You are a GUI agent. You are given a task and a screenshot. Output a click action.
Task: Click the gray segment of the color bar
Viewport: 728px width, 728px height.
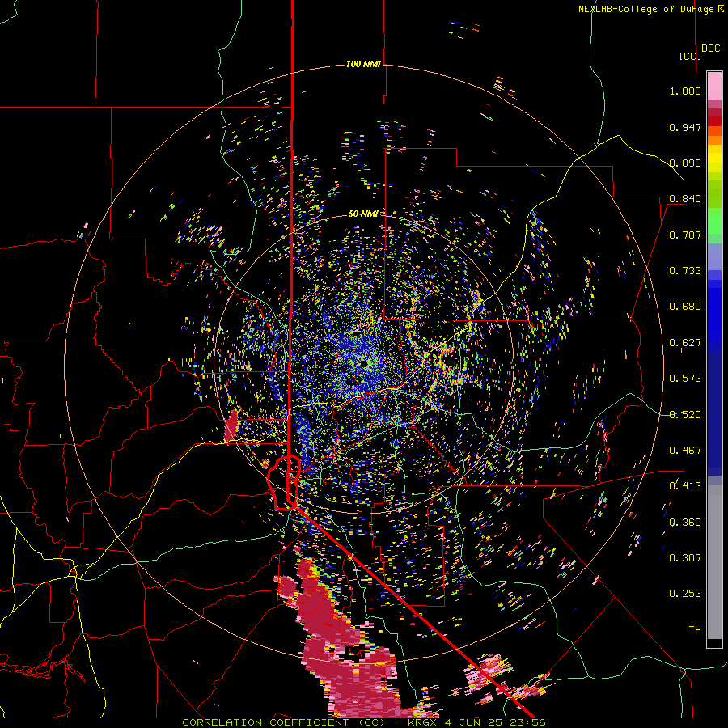tap(714, 562)
